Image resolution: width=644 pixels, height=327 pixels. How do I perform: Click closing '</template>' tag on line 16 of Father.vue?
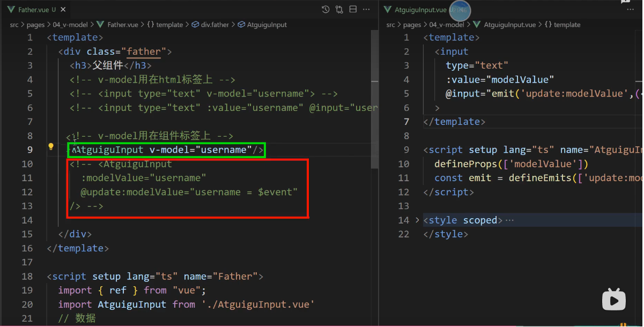coord(78,248)
